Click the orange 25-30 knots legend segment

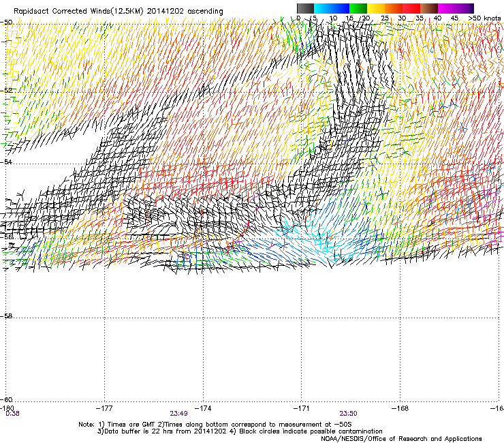(x=394, y=8)
